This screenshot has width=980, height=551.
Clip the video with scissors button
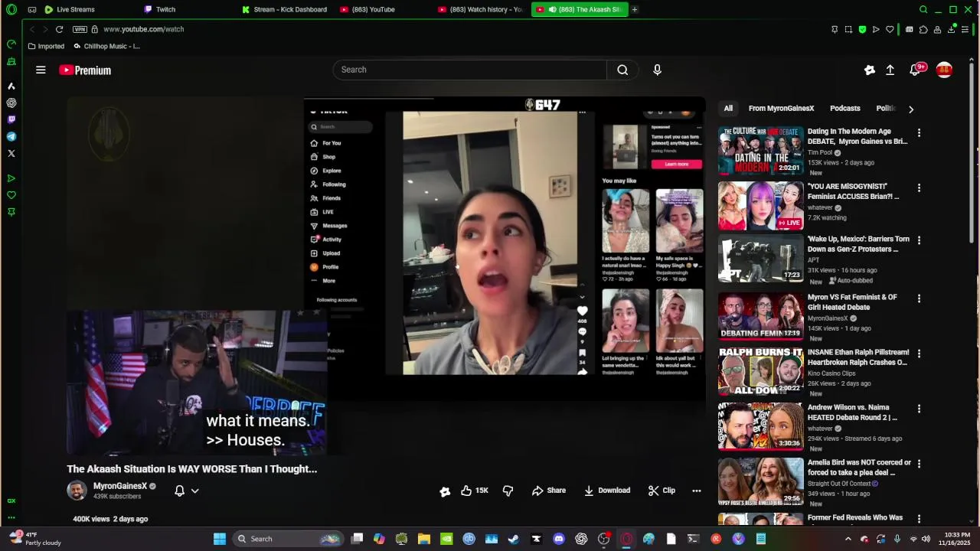661,491
